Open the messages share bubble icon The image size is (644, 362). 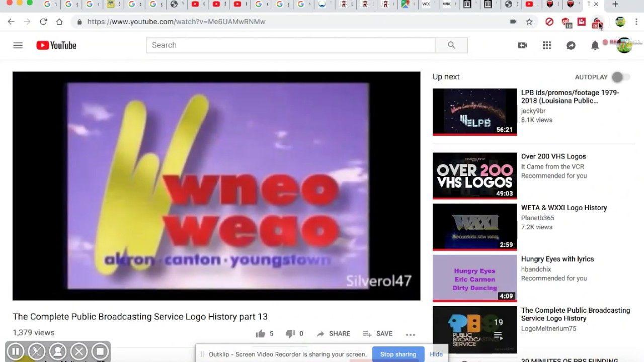point(571,45)
